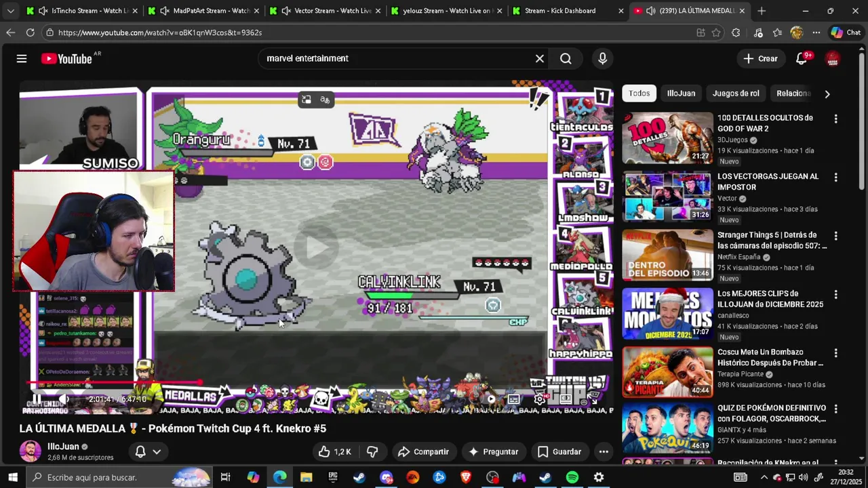Screen dimensions: 868x488
Task: Open the IlloJuan channel avatar
Action: (30, 451)
